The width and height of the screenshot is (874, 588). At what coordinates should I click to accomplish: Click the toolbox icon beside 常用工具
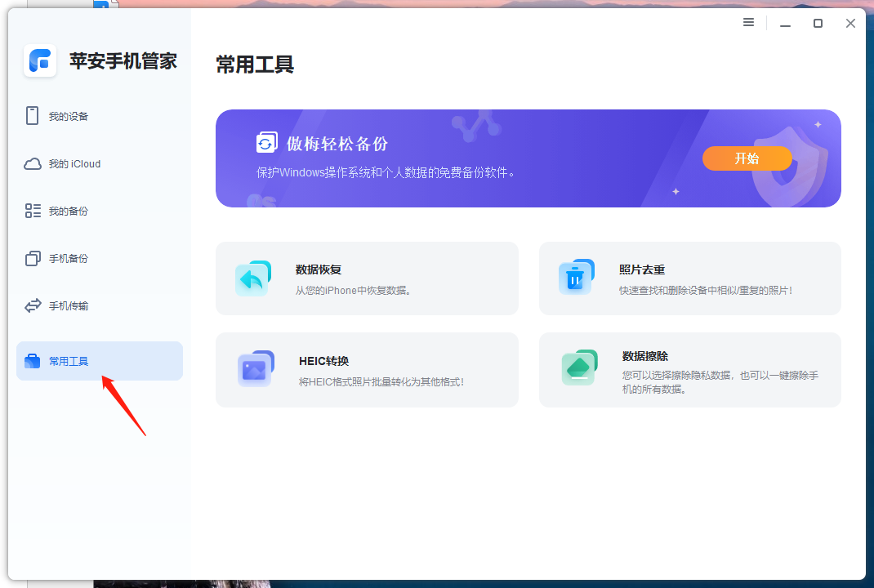point(33,360)
